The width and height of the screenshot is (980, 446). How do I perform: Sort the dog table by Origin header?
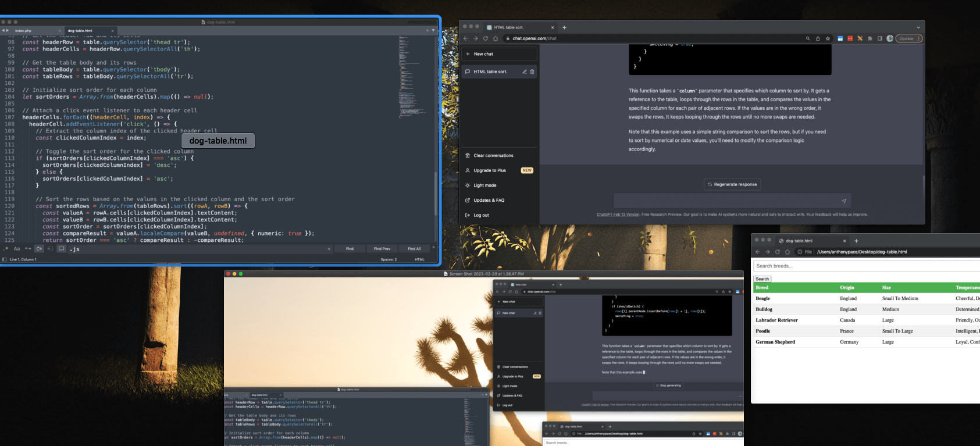pyautogui.click(x=847, y=288)
